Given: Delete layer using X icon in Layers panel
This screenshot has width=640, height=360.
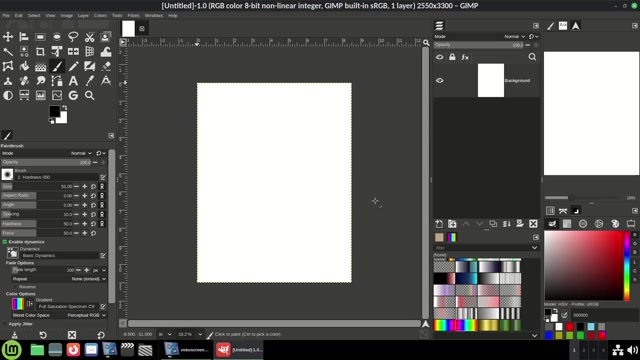Looking at the screenshot, I should click(533, 224).
